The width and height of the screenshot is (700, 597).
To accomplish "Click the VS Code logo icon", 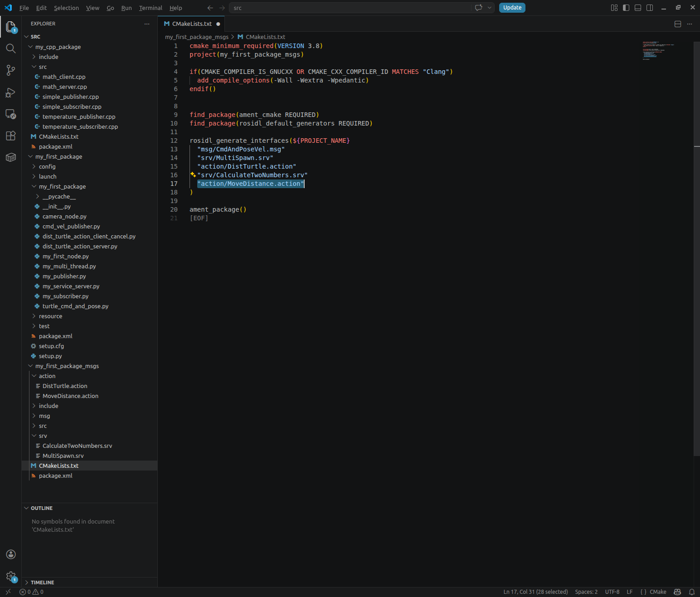I will pyautogui.click(x=8, y=8).
